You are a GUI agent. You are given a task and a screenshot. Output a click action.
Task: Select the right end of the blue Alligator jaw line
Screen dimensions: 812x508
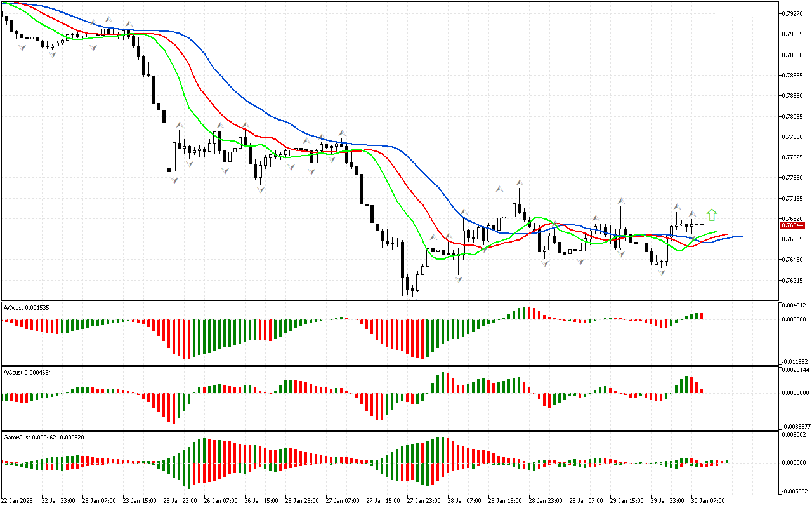[x=741, y=236]
